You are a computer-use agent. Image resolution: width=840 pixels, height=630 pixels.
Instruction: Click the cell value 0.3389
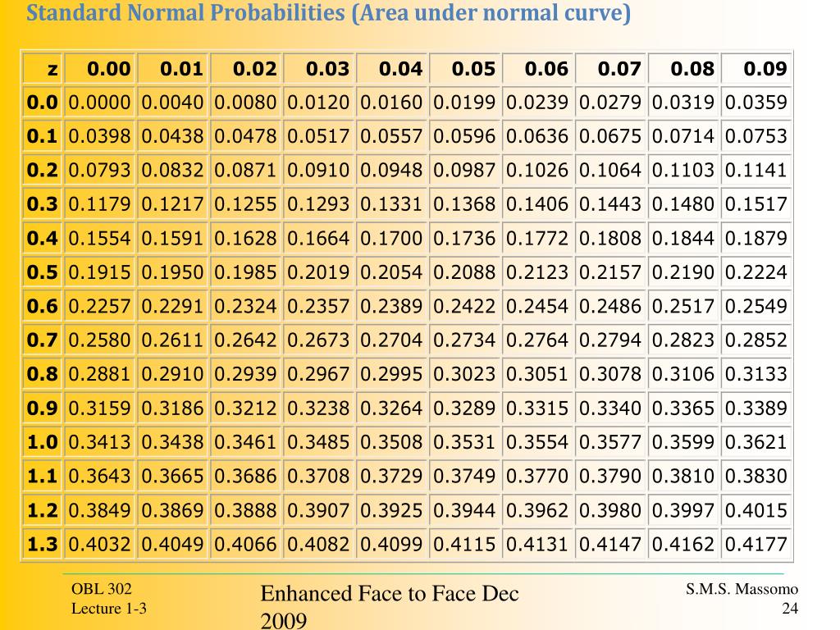756,409
